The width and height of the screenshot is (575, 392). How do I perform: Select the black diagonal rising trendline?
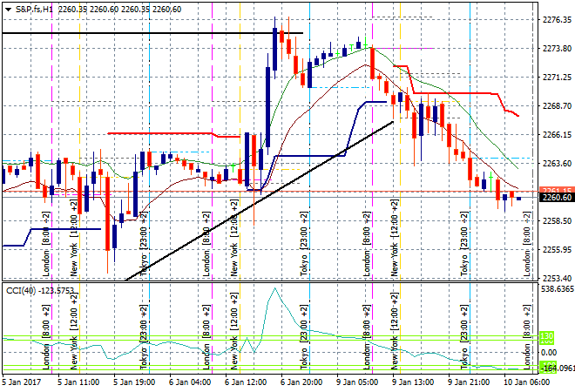tap(261, 198)
